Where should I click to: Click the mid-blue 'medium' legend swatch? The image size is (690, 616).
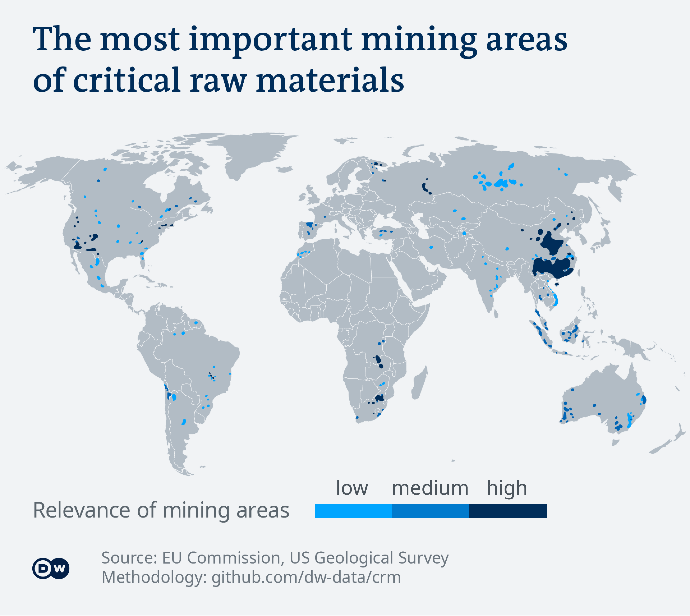click(431, 511)
